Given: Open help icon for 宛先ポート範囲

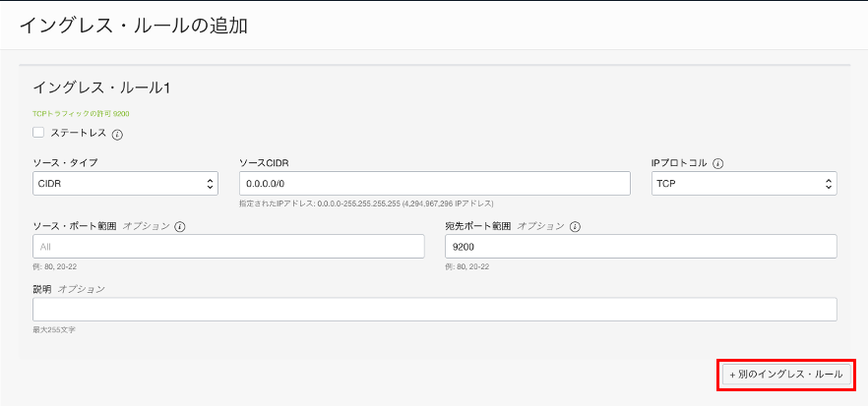Looking at the screenshot, I should (x=575, y=226).
